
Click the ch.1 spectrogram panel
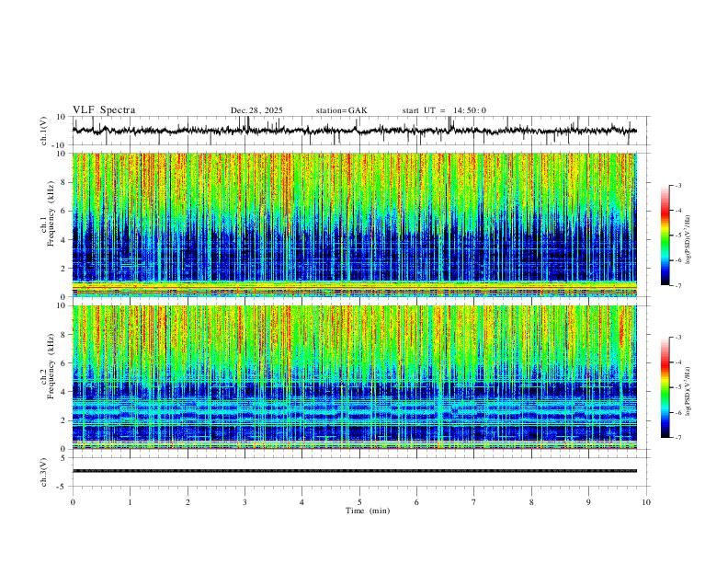[354, 224]
